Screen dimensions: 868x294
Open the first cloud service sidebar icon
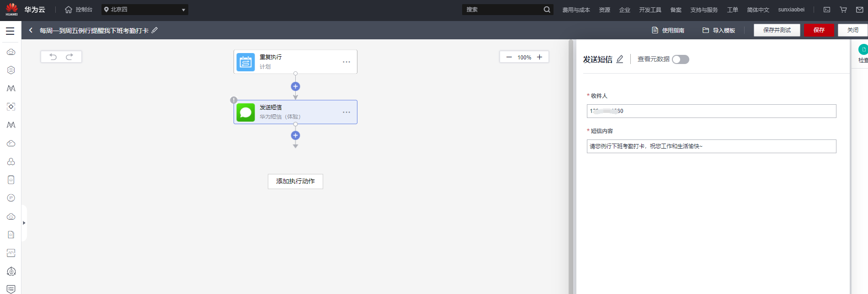tap(11, 52)
